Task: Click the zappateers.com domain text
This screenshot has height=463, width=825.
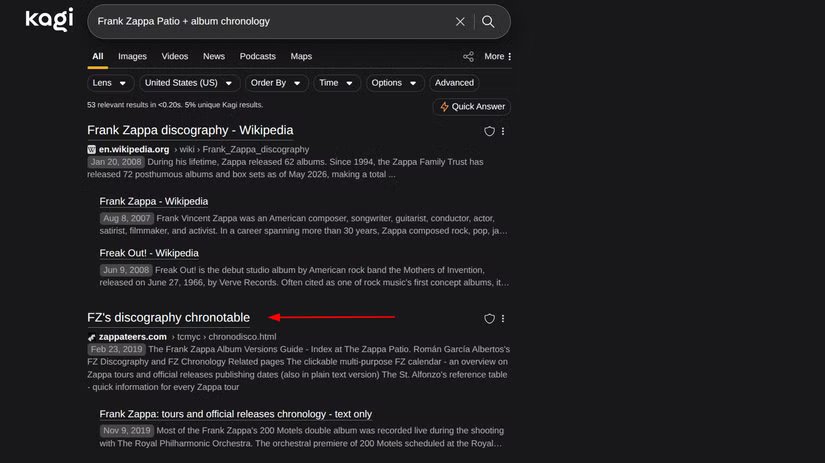Action: (133, 337)
